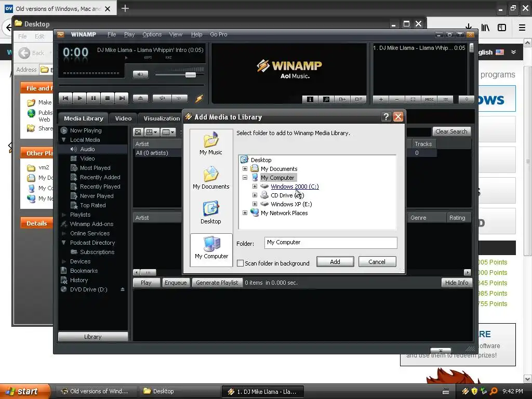
Task: Click My Music shortcut icon
Action: pyautogui.click(x=211, y=144)
